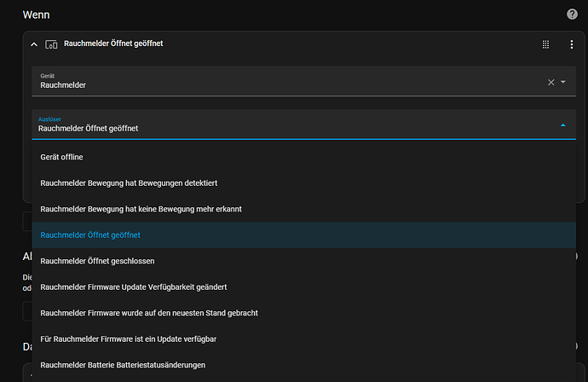
Task: Collapse the Rauchmelder Öffnet geöffnet trigger card
Action: click(x=34, y=44)
